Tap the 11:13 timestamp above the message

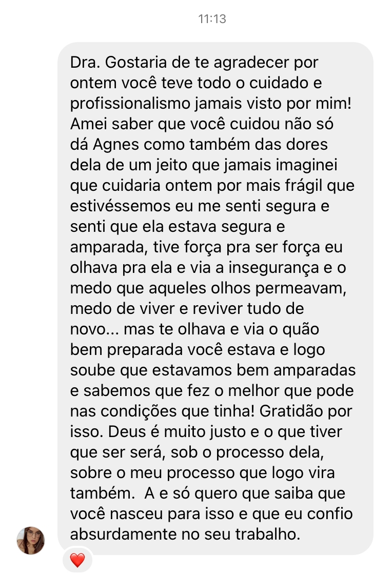[212, 18]
